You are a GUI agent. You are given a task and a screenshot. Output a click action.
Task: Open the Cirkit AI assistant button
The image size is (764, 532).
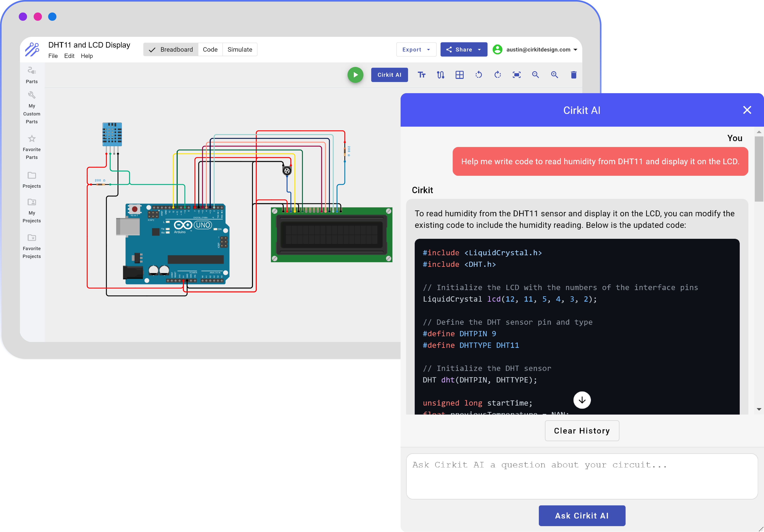point(389,75)
